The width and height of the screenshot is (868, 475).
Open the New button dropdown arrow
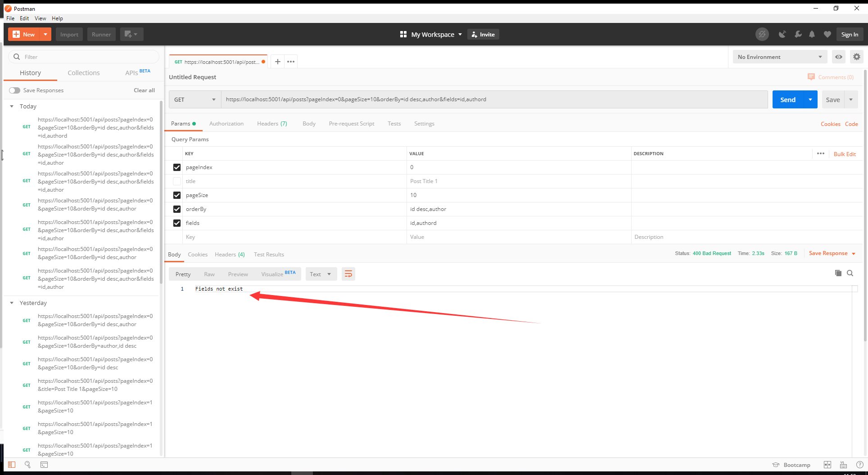coord(45,34)
